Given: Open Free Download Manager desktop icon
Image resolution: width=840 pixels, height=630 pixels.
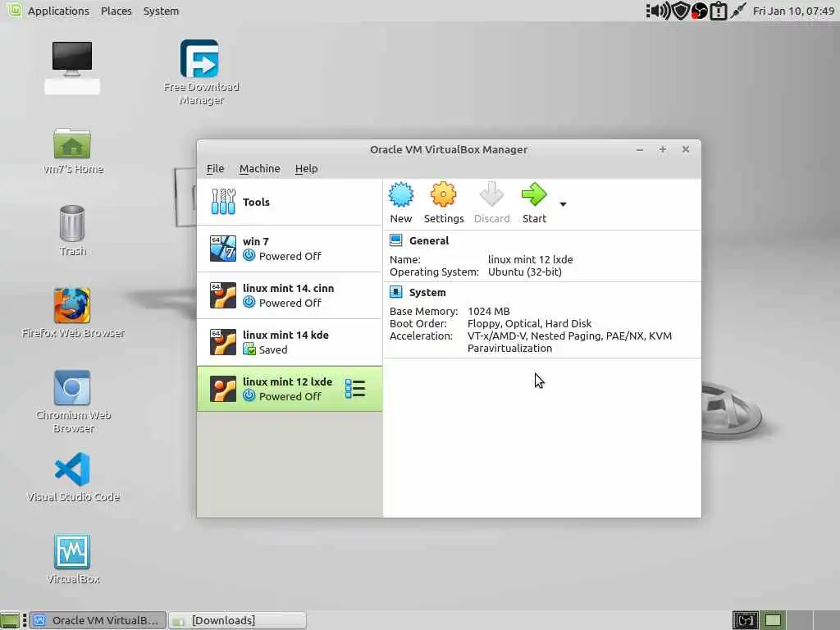Looking at the screenshot, I should [x=199, y=59].
